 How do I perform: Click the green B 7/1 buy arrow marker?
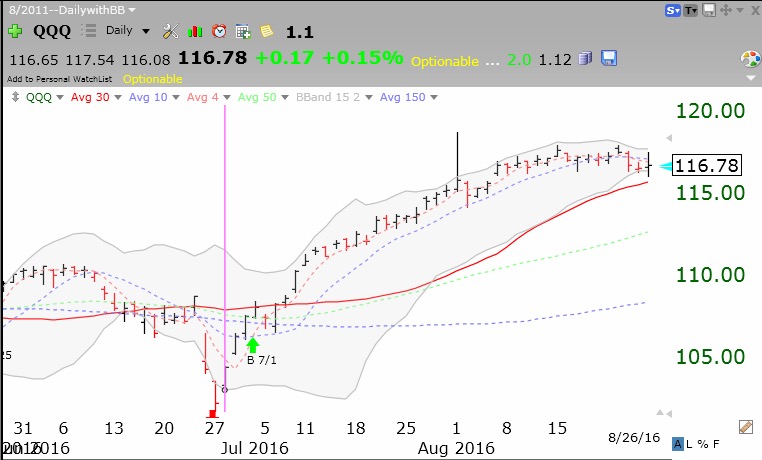tap(253, 345)
